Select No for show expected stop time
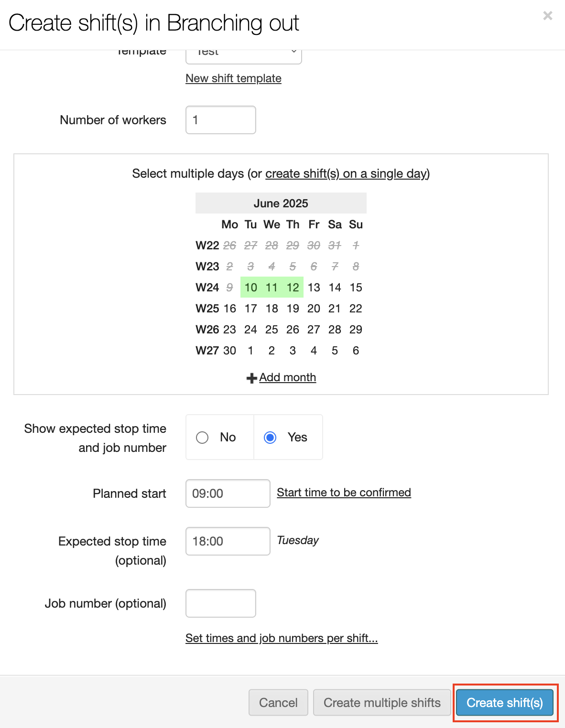The height and width of the screenshot is (728, 565). click(x=203, y=437)
